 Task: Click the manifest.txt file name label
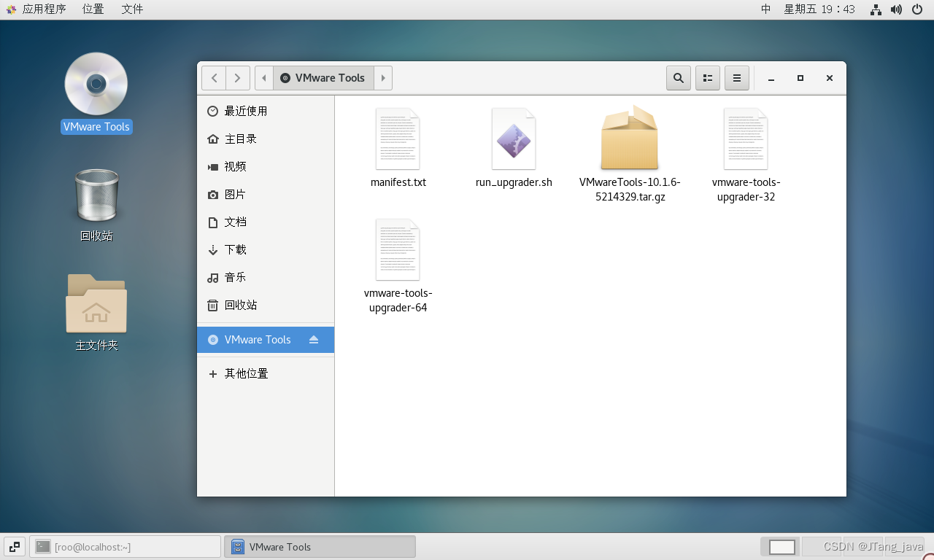click(398, 182)
